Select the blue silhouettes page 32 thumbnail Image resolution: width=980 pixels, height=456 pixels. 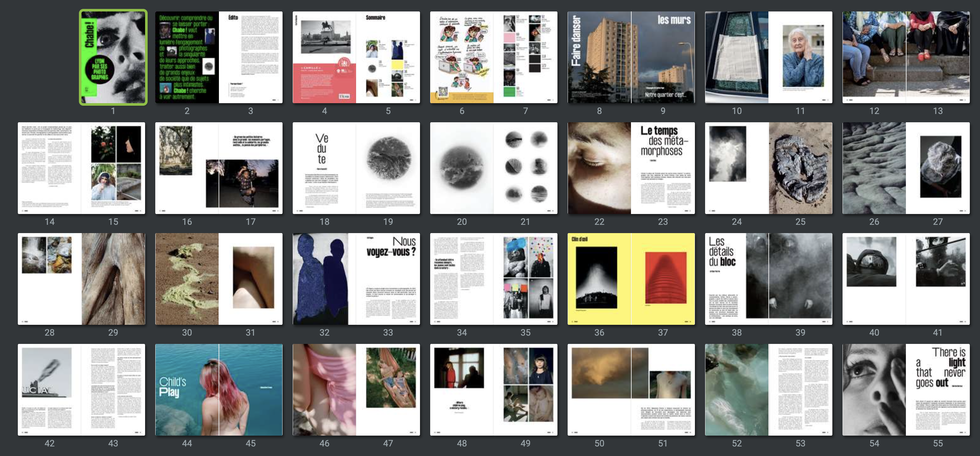pos(324,279)
